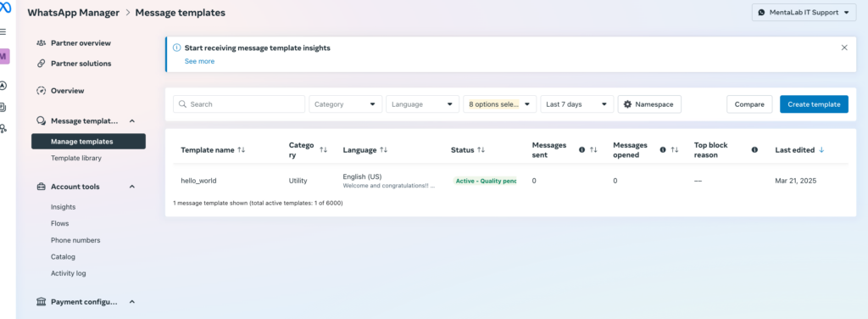Click the info icon beside Messages sent
The image size is (868, 319).
(581, 150)
